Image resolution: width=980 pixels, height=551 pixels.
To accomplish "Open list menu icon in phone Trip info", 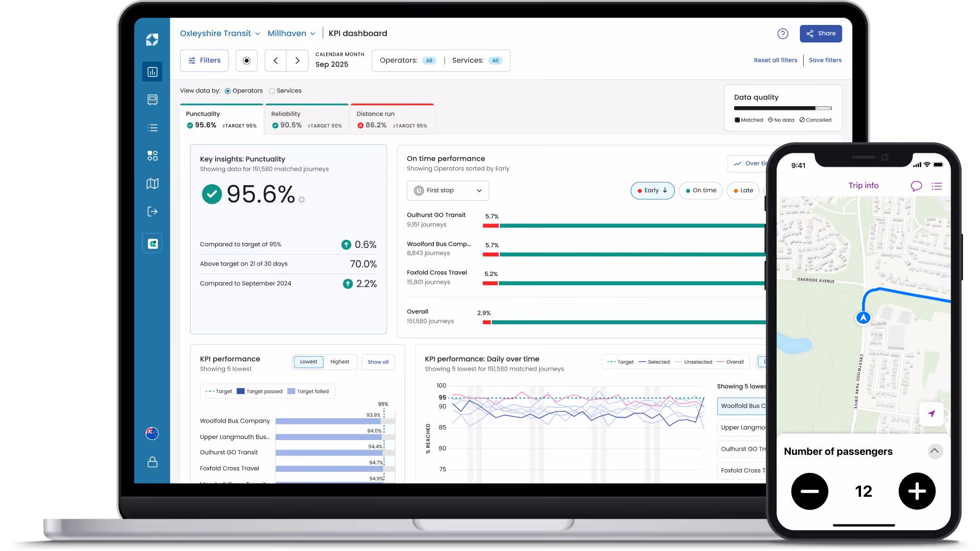I will 937,186.
